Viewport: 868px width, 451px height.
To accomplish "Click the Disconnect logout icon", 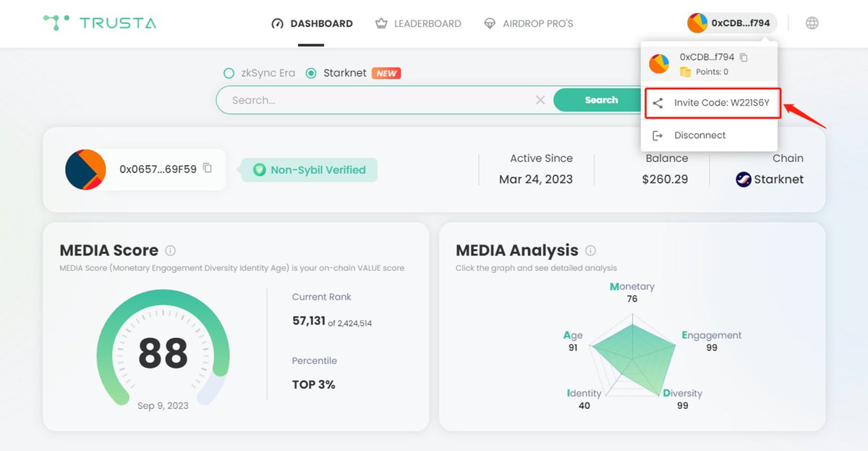I will pyautogui.click(x=658, y=135).
